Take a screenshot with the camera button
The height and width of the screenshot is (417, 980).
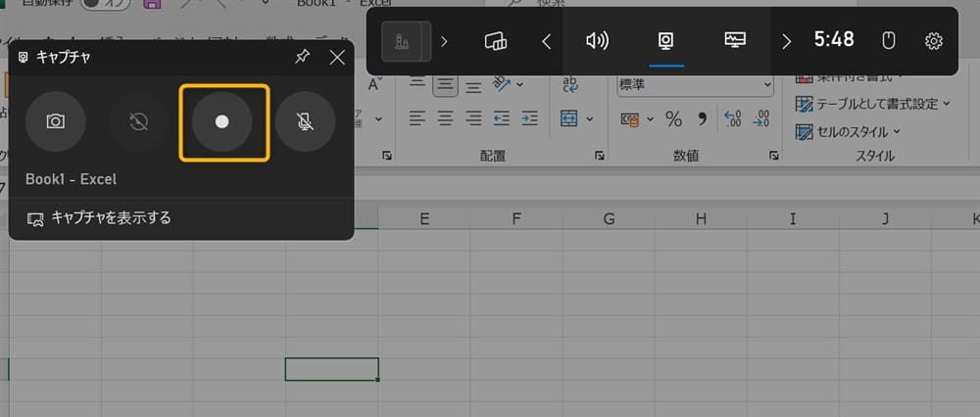click(x=56, y=122)
